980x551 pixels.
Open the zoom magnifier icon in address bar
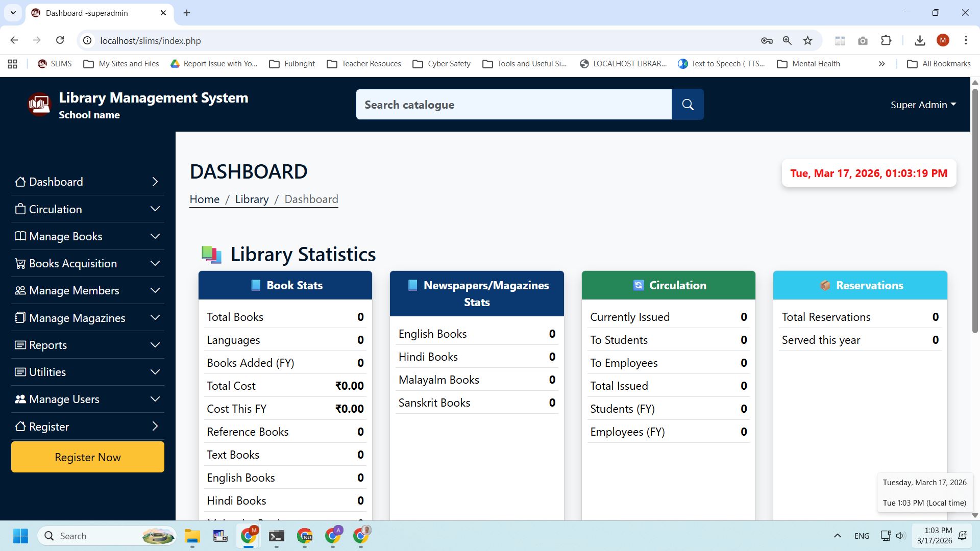[787, 40]
